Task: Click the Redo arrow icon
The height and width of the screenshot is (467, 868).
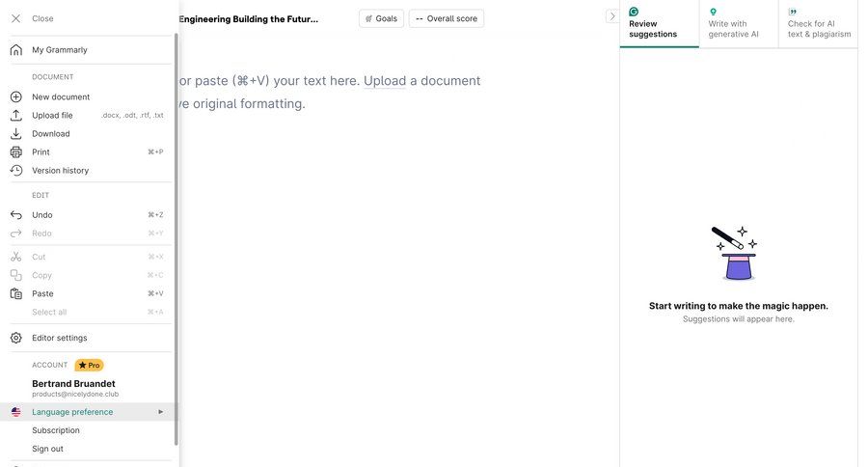Action: click(x=16, y=233)
